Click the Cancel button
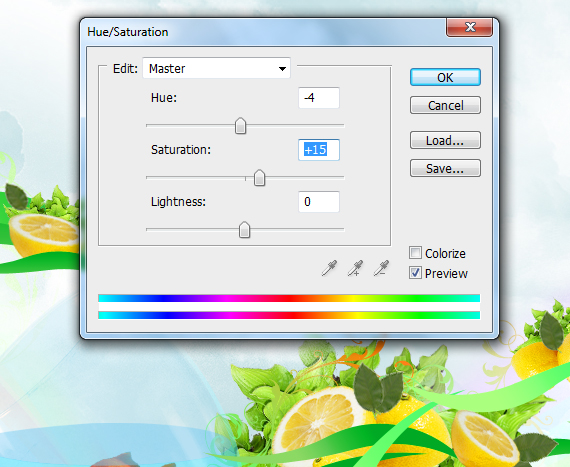 [x=445, y=105]
